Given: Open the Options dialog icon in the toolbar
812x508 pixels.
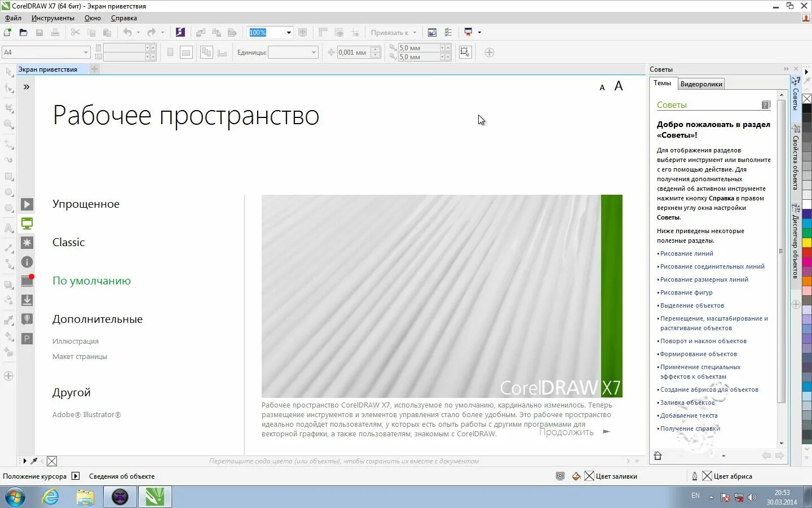Looking at the screenshot, I should [x=448, y=33].
